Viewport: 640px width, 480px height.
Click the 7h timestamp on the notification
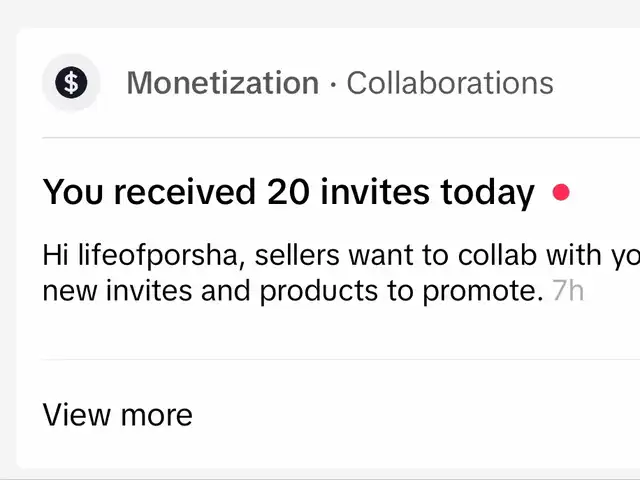click(568, 291)
